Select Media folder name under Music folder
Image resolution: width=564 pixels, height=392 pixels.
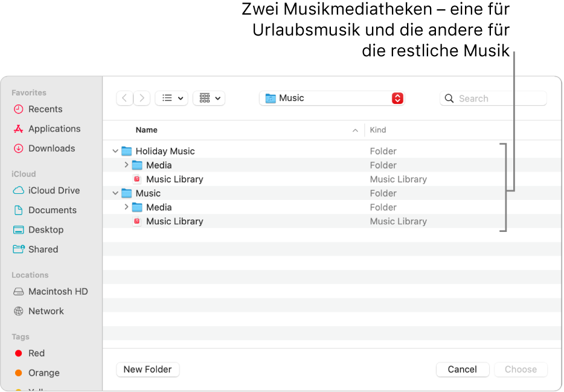tap(159, 207)
